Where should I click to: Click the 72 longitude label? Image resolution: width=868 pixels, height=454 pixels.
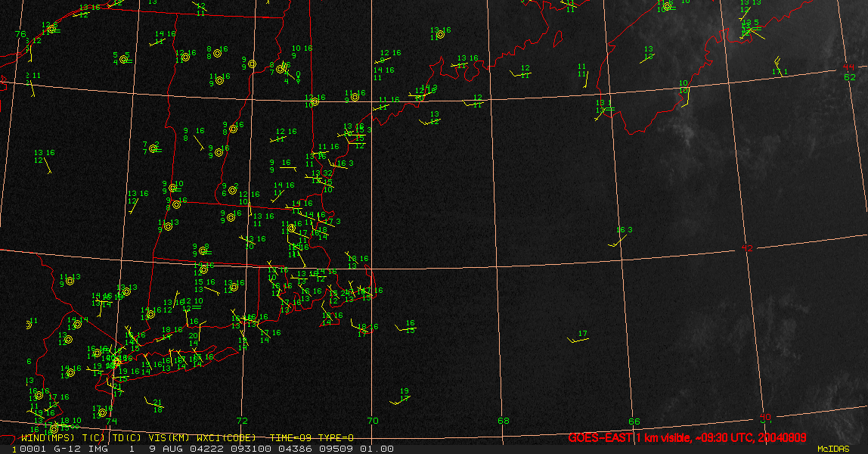pyautogui.click(x=242, y=421)
